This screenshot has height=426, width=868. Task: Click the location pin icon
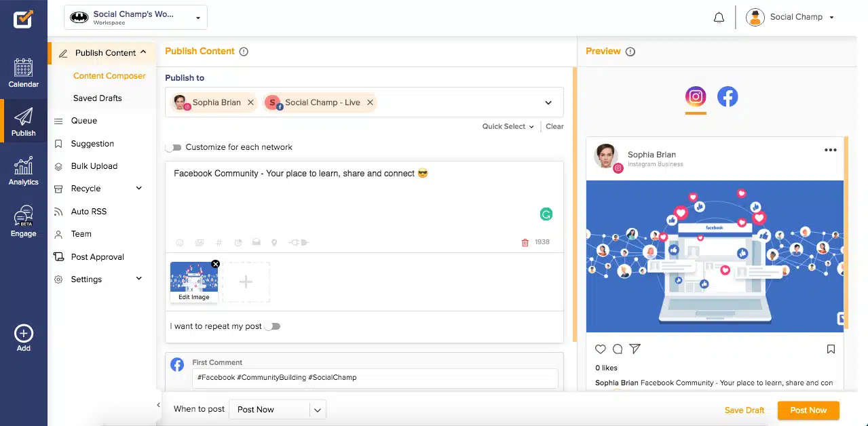point(274,242)
